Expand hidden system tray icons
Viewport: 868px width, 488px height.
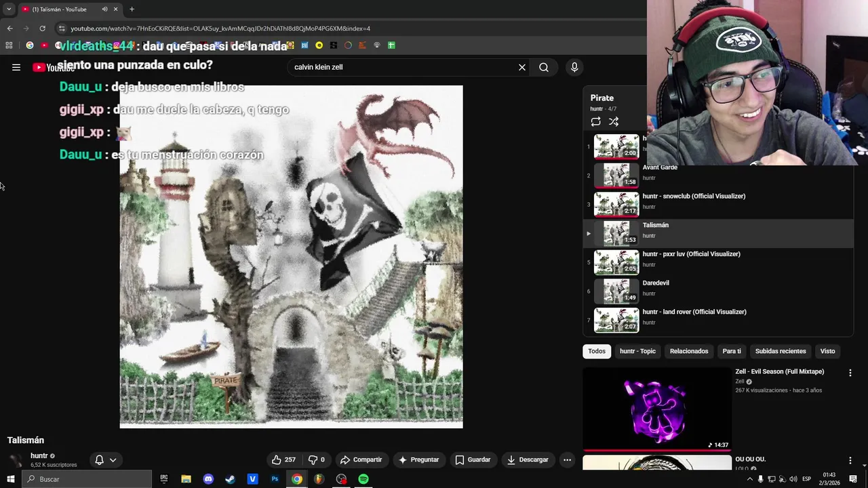[750, 479]
